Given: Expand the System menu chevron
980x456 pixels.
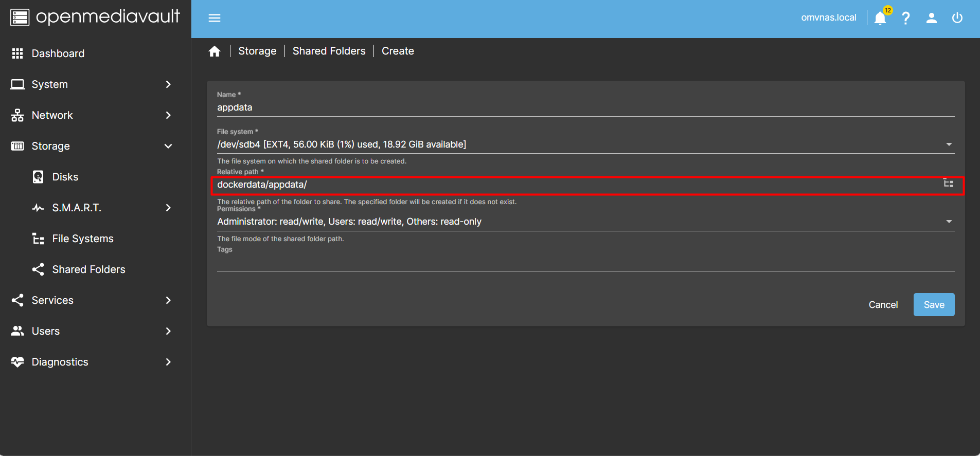Looking at the screenshot, I should pyautogui.click(x=168, y=84).
